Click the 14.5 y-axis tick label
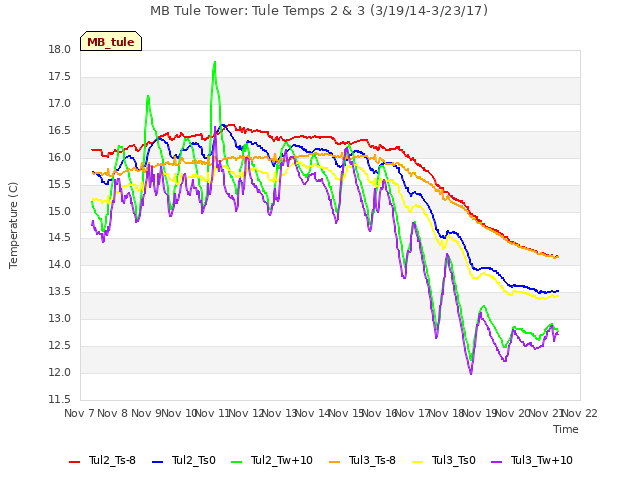 pos(60,238)
